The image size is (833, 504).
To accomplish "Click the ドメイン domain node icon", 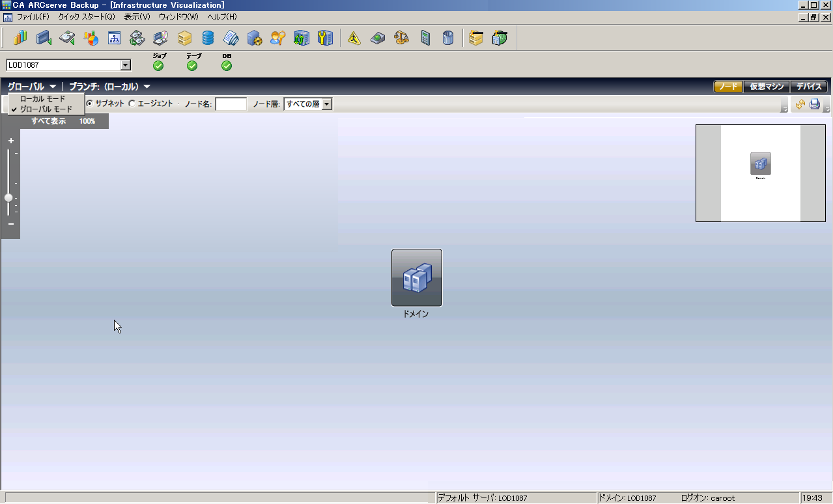I will click(x=417, y=278).
